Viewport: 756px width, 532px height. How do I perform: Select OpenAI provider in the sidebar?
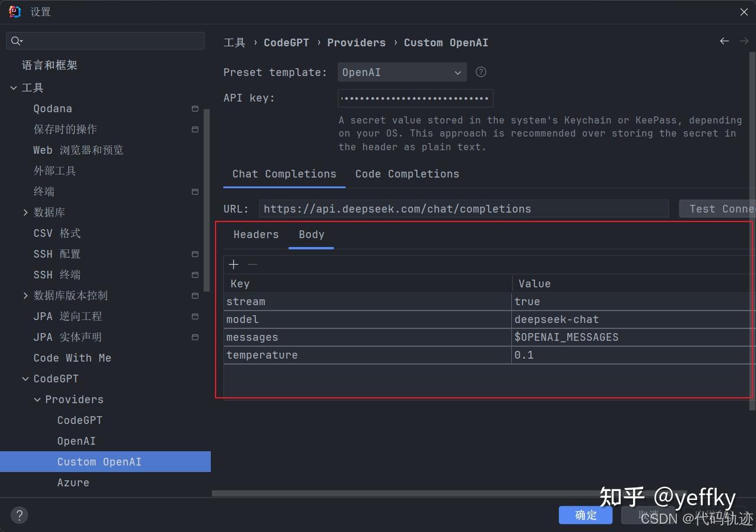click(76, 441)
